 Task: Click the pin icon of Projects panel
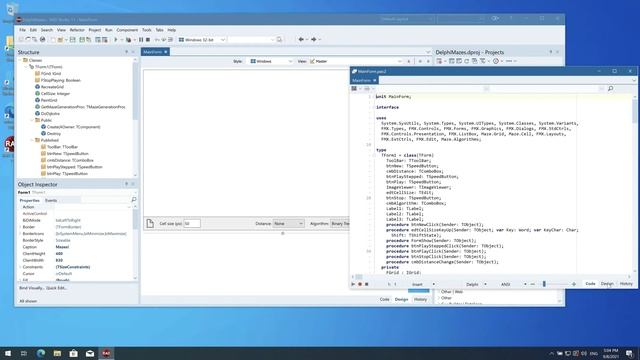click(550, 52)
